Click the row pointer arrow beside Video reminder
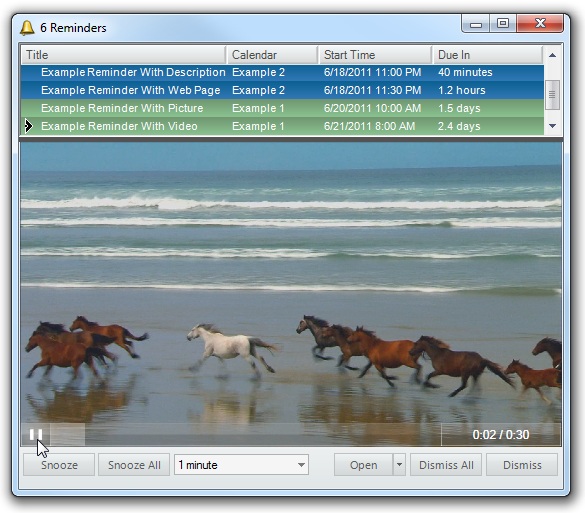 click(28, 126)
